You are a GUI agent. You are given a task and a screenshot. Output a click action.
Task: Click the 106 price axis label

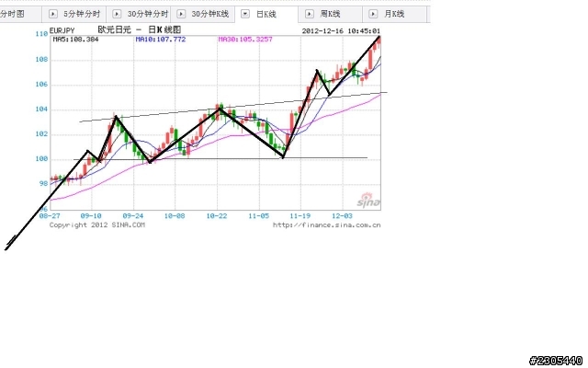pos(41,85)
